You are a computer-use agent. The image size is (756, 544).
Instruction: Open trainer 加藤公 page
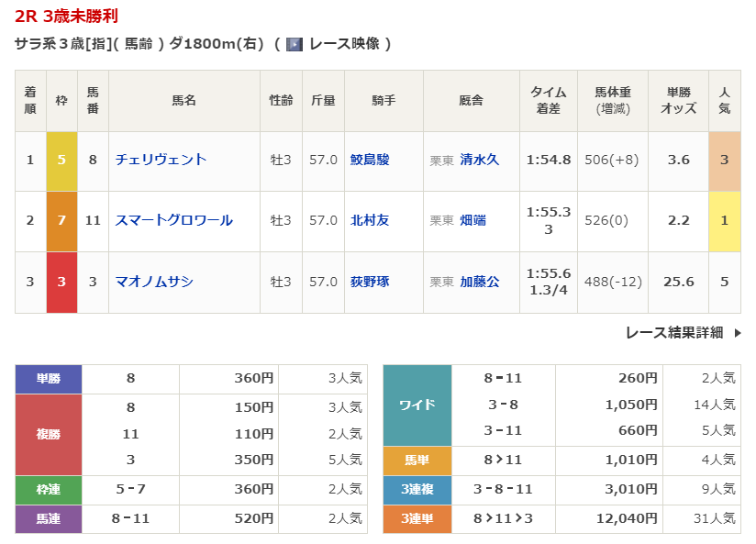[x=479, y=282]
